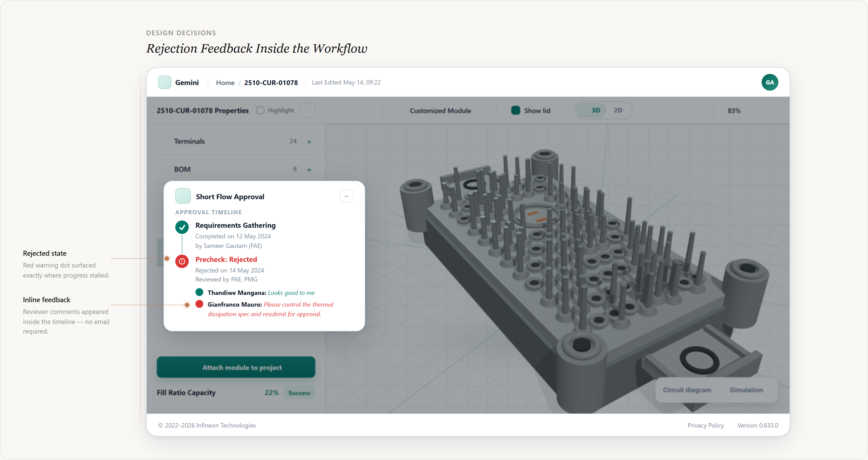Click the Requirements Gathering heading
868x460 pixels.
click(x=235, y=225)
